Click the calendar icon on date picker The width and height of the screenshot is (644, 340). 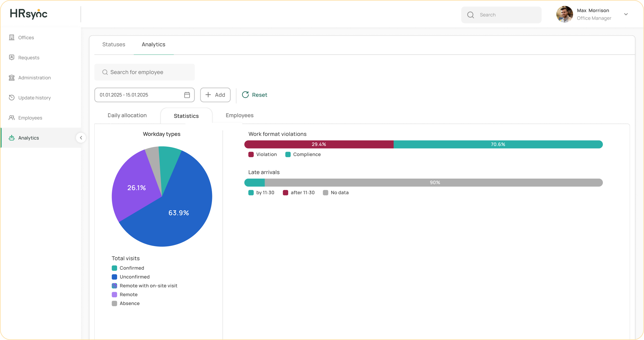(187, 95)
